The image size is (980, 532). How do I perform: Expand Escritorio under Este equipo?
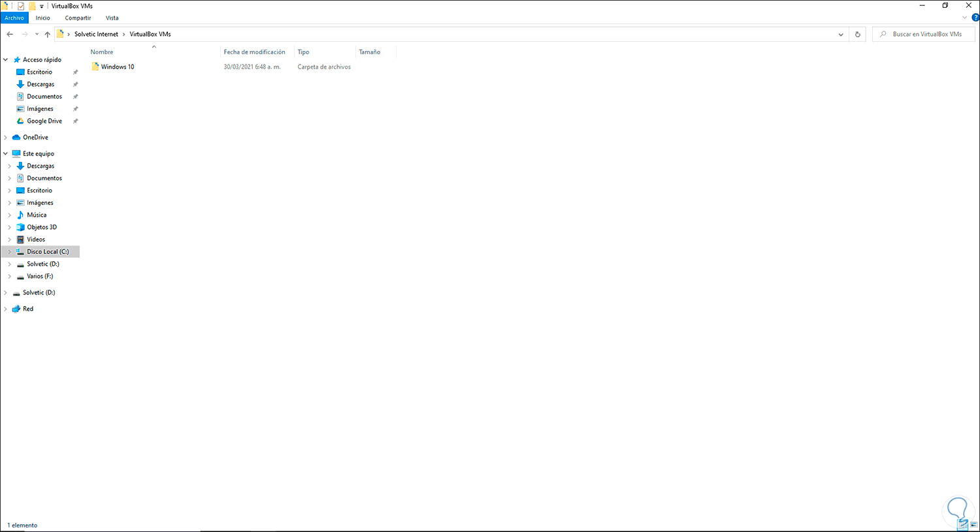point(10,191)
